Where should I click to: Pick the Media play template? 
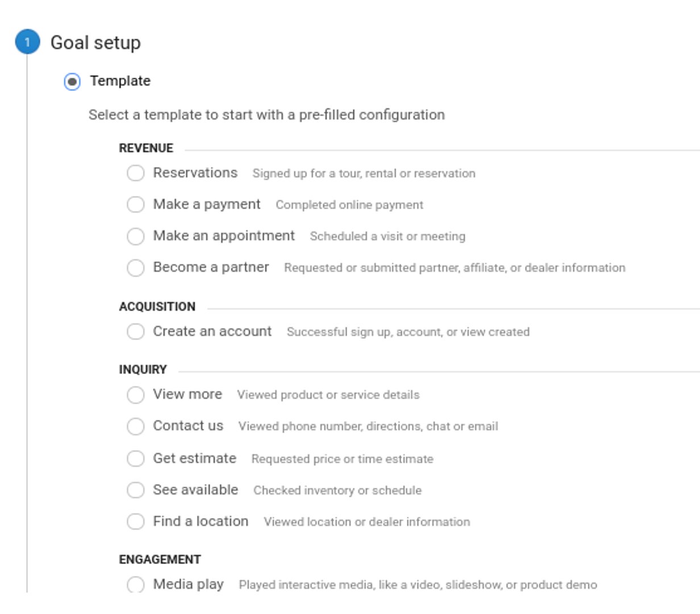pyautogui.click(x=135, y=584)
